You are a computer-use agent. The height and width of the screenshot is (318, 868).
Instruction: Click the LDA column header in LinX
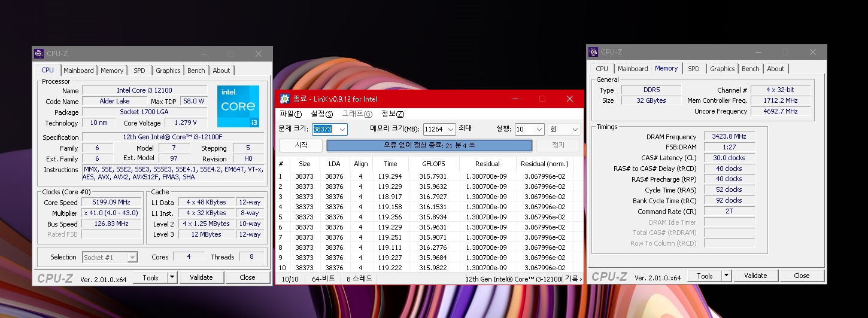pos(334,164)
